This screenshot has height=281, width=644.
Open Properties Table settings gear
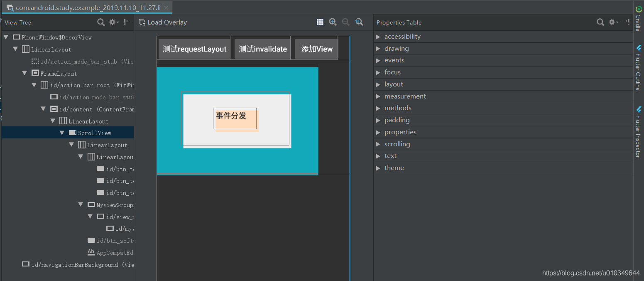coord(613,22)
